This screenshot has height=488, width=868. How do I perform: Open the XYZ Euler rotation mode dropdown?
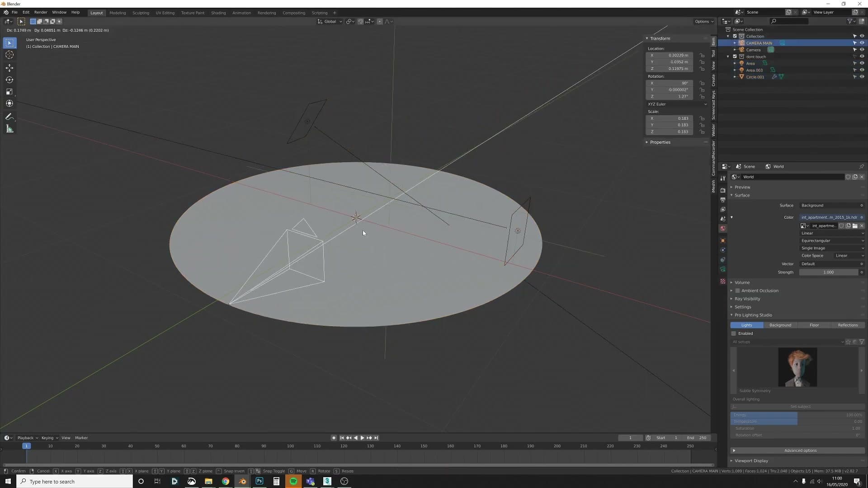coord(677,104)
